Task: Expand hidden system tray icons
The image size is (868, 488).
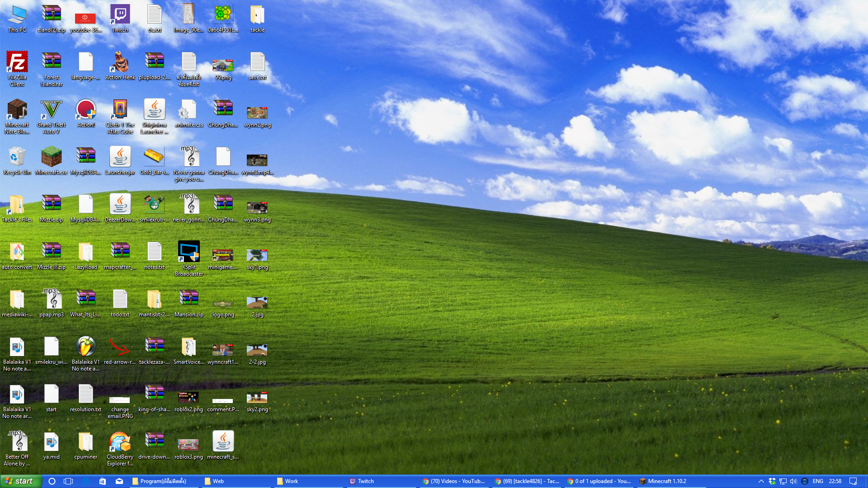Action: 761,481
